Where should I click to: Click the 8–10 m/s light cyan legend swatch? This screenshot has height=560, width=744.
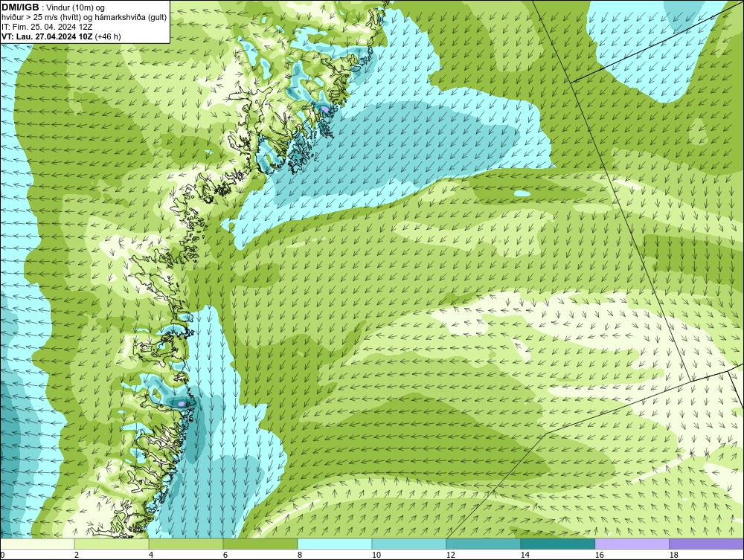(335, 544)
